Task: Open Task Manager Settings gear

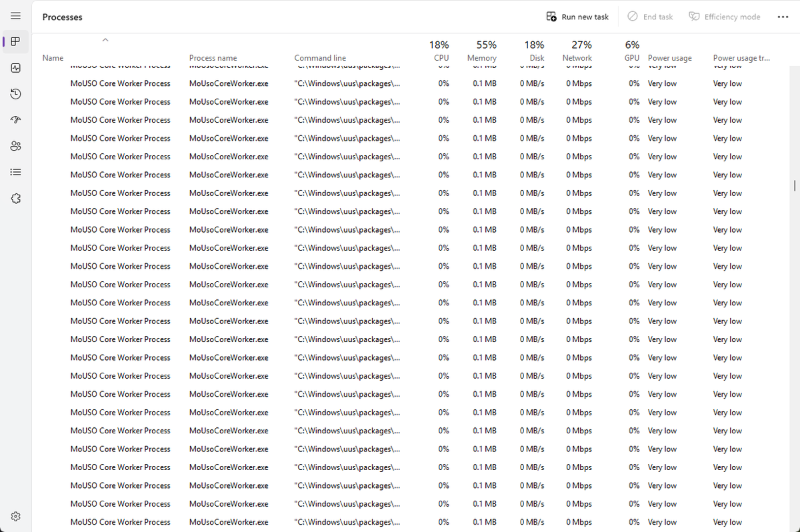Action: coord(15,516)
